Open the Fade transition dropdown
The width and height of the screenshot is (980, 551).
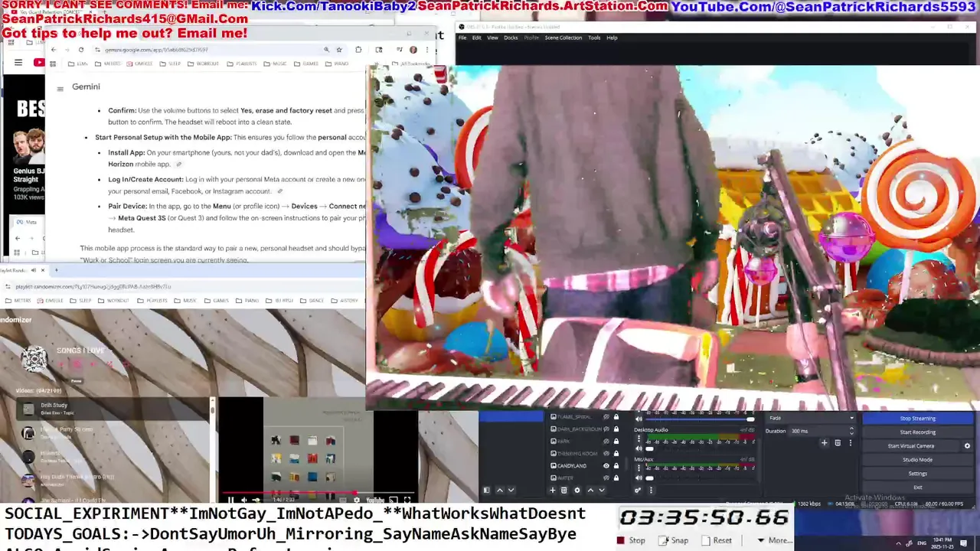(x=811, y=418)
